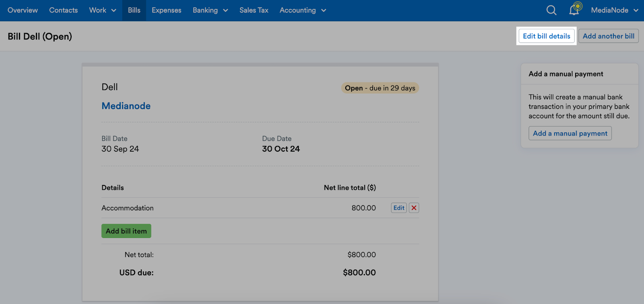Open the Contacts section
Viewport: 644px width, 304px height.
click(63, 10)
